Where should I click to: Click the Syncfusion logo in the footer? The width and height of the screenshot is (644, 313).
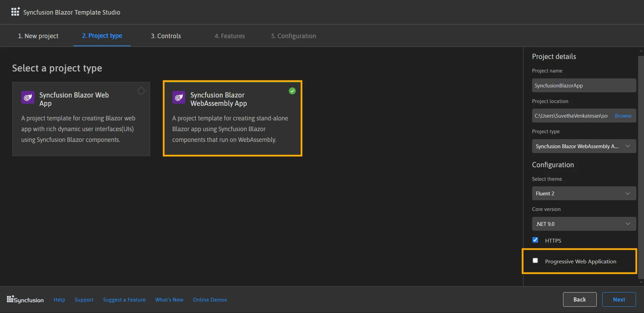tap(25, 299)
